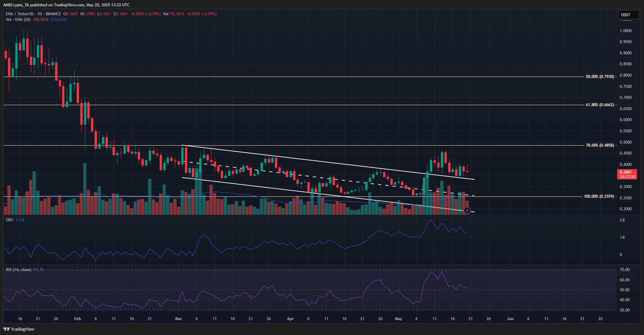Screen dimensions: 644x335
Task: Select the 50.00% (0.7930) Fibonacci level label
Action: click(600, 76)
